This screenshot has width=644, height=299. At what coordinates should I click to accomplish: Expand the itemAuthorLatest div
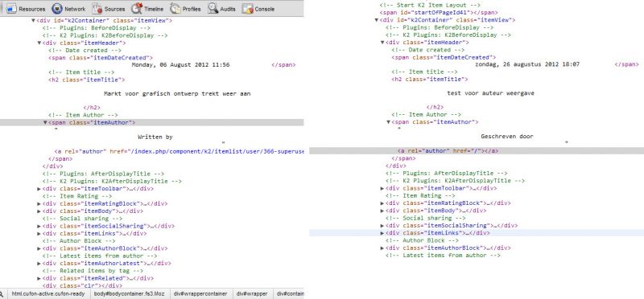[39, 264]
